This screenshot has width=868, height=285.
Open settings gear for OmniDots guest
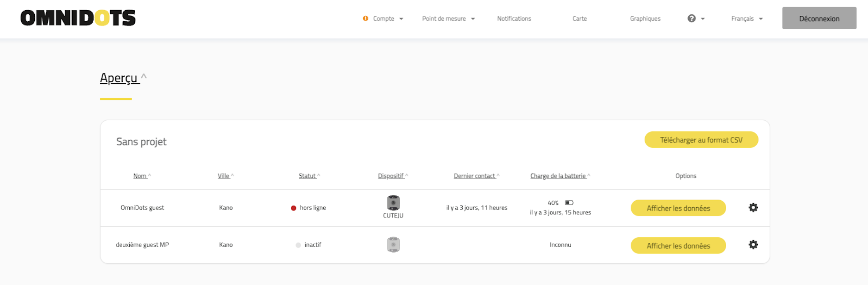pyautogui.click(x=753, y=208)
